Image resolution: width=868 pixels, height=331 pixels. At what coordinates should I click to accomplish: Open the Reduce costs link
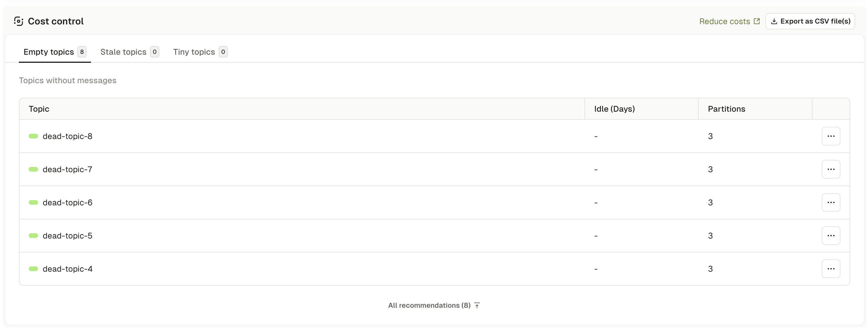pyautogui.click(x=724, y=21)
